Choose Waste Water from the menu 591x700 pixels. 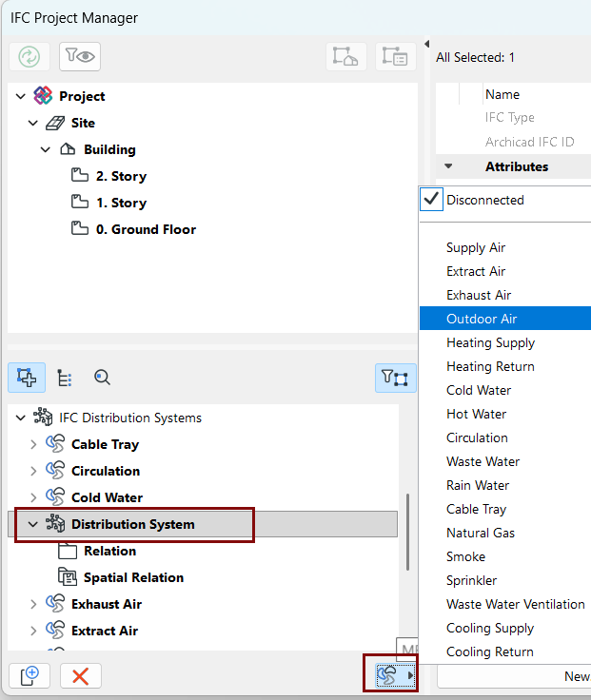[x=504, y=461]
